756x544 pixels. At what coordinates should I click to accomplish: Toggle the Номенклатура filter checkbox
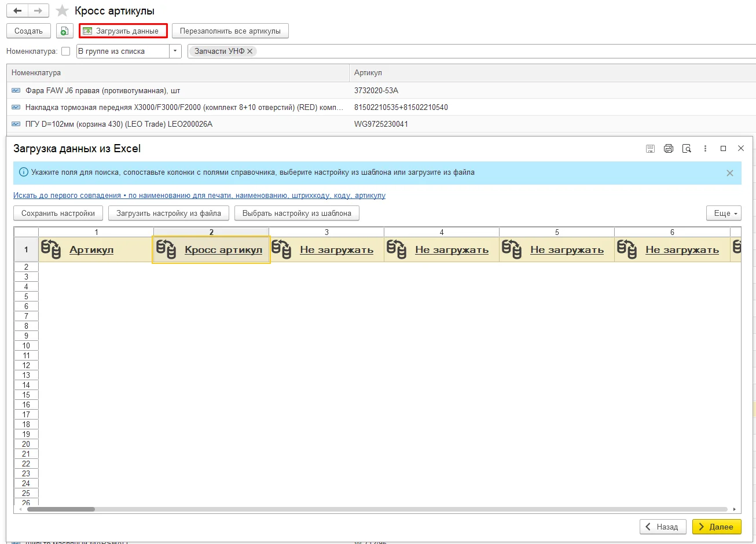[66, 52]
